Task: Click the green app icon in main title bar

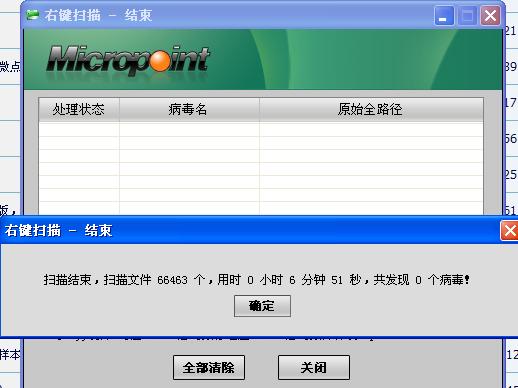Action: pos(32,15)
